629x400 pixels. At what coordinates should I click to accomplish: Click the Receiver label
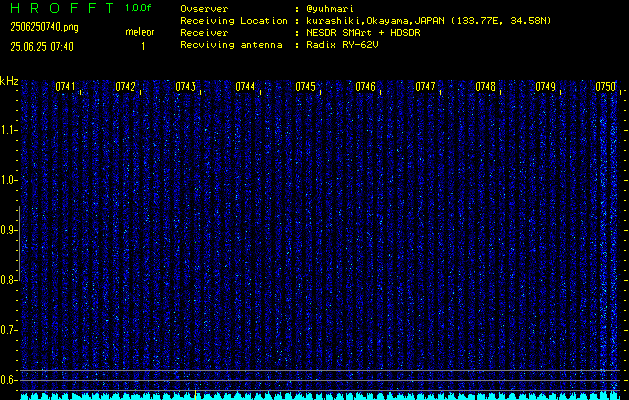click(x=204, y=33)
